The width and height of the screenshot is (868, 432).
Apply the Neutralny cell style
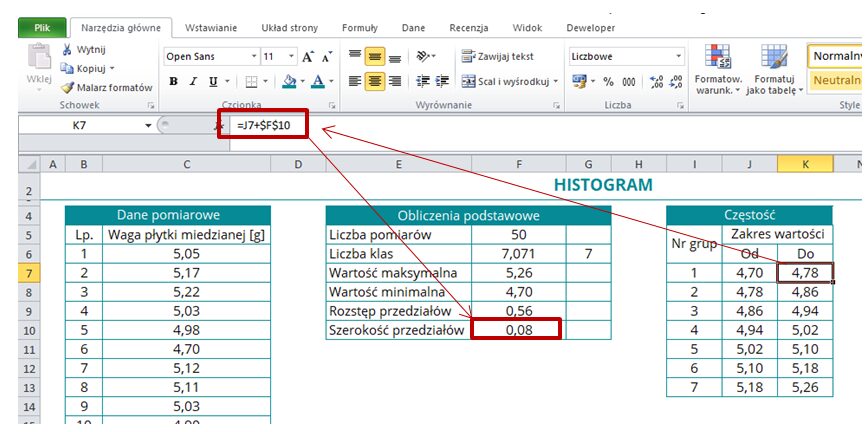837,81
